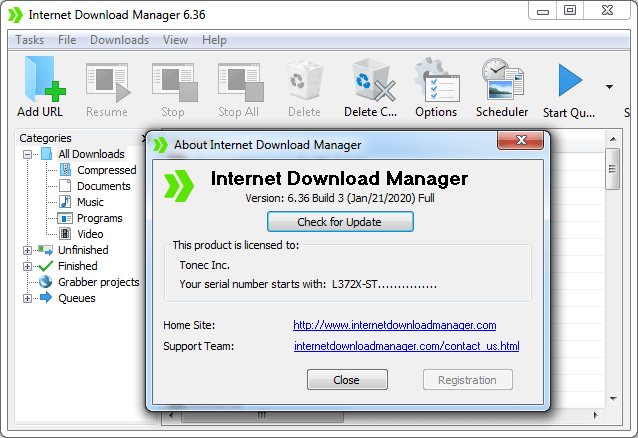638x438 pixels.
Task: Open the Options toolbar icon
Action: pyautogui.click(x=437, y=80)
